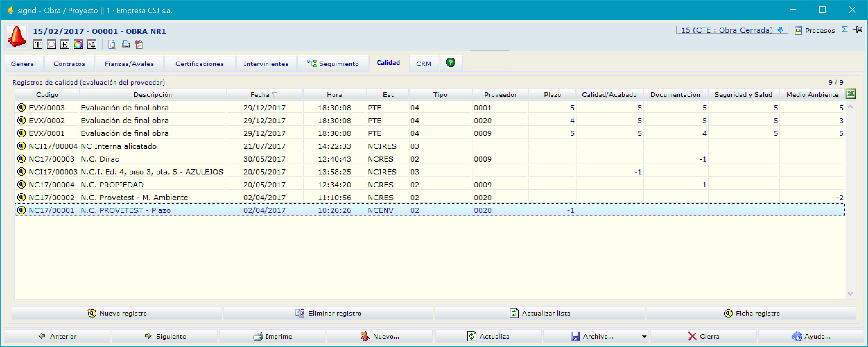Click the Eliminar registro button

click(x=328, y=313)
